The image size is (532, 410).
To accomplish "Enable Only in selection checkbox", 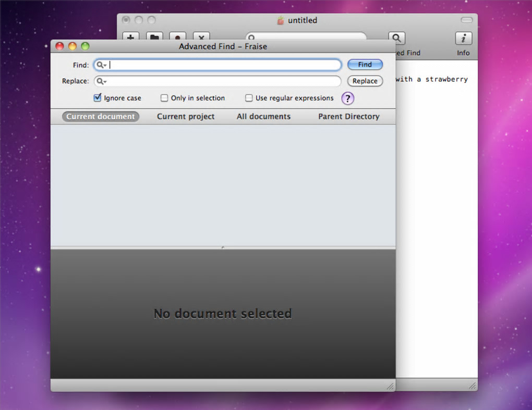I will (164, 98).
